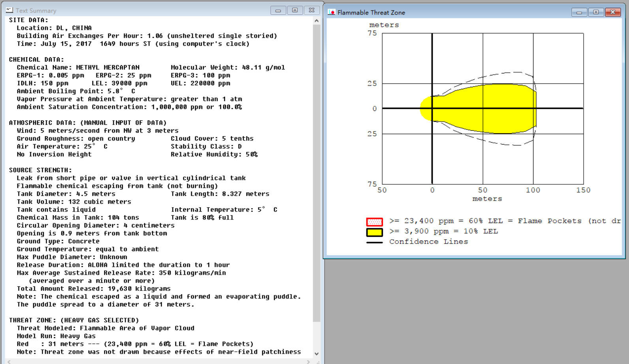Click the Text Summary scroll up arrow
The width and height of the screenshot is (629, 364).
coord(317,21)
